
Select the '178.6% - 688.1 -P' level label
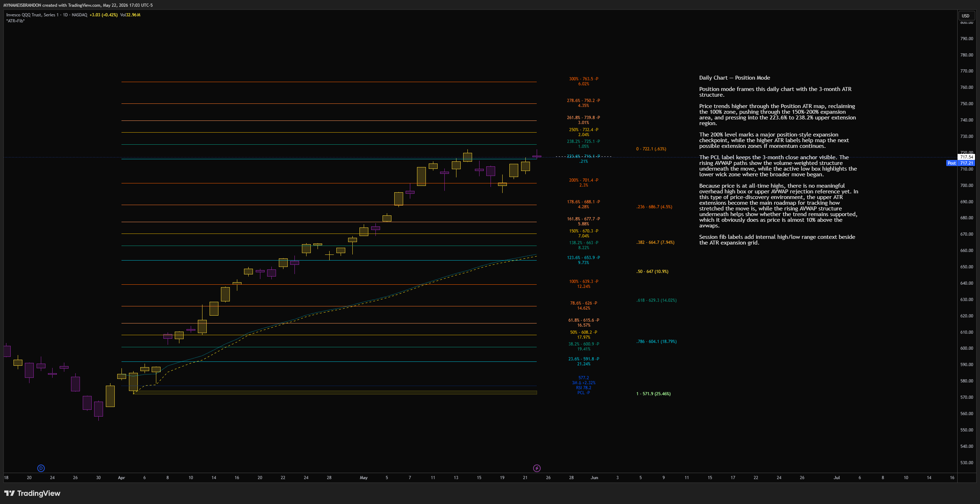[583, 202]
